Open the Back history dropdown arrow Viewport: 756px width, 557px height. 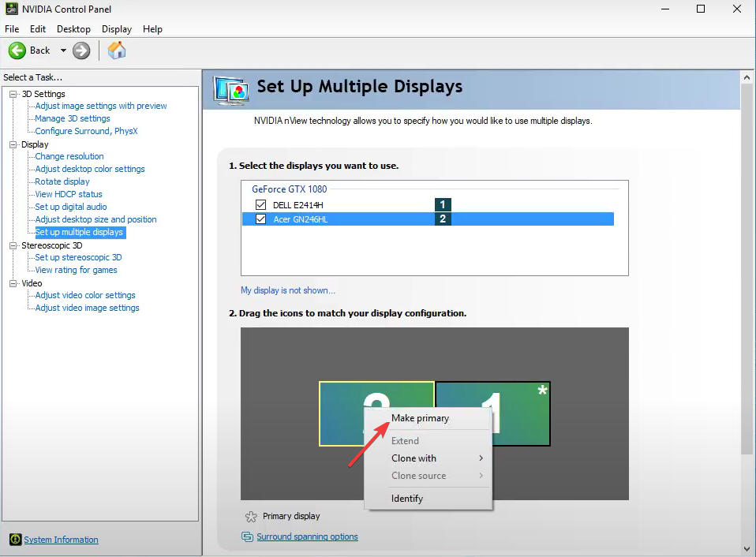click(x=63, y=50)
